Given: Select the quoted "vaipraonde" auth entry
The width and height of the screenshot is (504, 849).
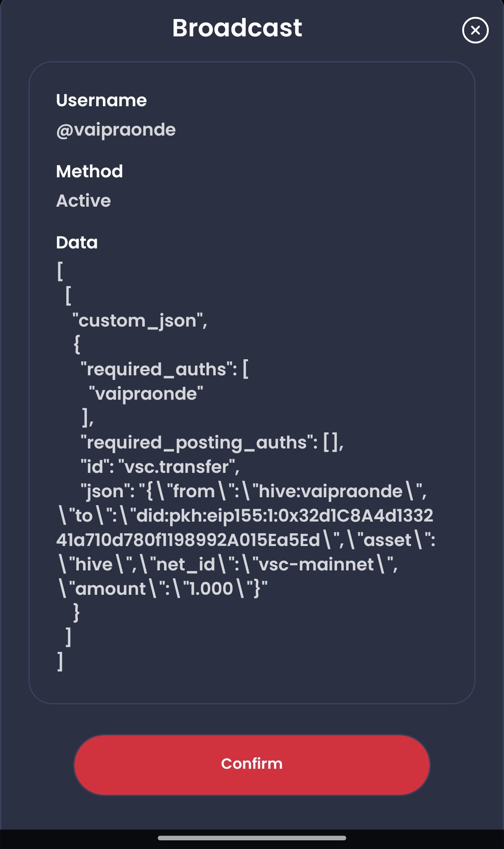Looking at the screenshot, I should pyautogui.click(x=146, y=393).
